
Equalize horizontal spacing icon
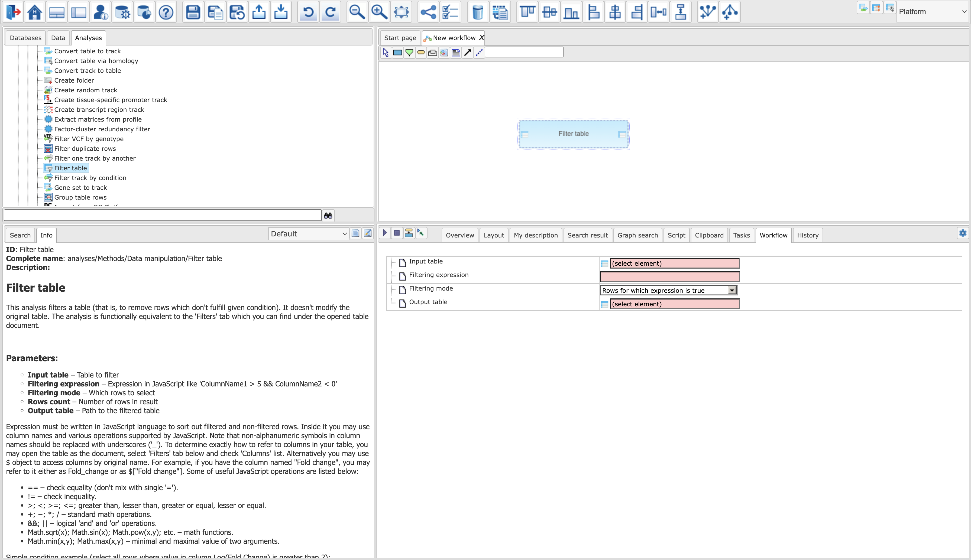[x=659, y=12]
